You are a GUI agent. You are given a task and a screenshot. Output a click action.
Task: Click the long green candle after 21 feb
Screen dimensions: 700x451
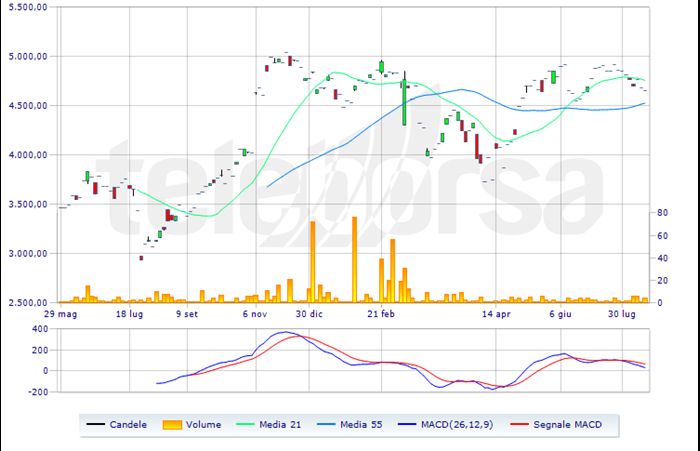click(404, 103)
